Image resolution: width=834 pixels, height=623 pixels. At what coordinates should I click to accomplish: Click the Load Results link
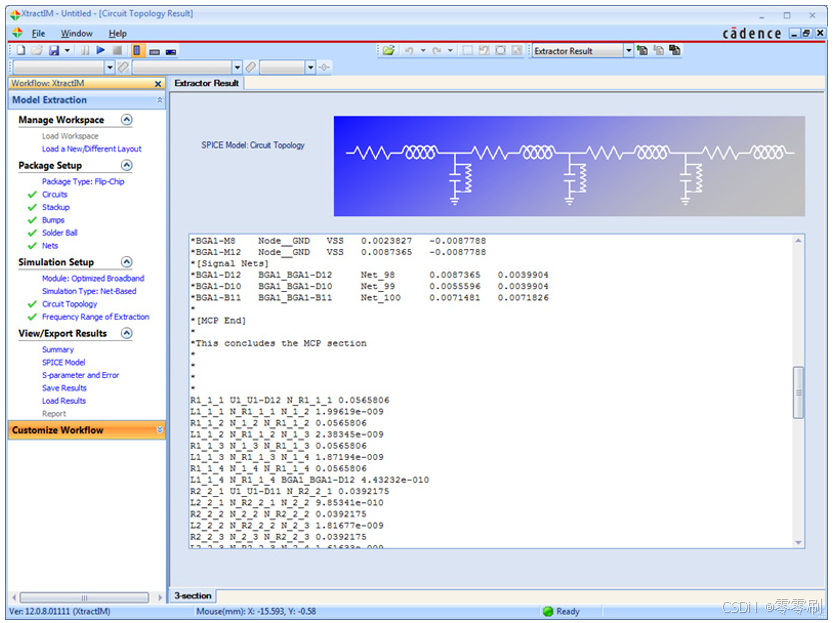pos(64,401)
